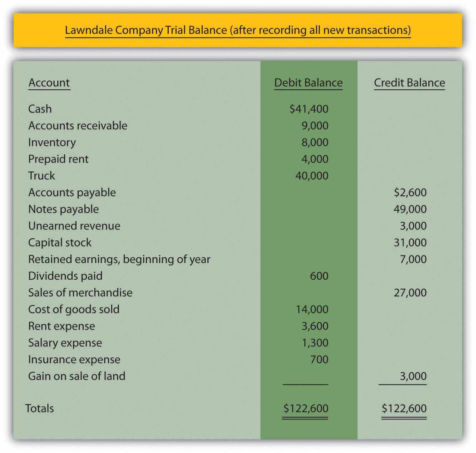Screen dimensions: 476x453
Task: Click the Inventory debit value 8,000
Action: 315,142
